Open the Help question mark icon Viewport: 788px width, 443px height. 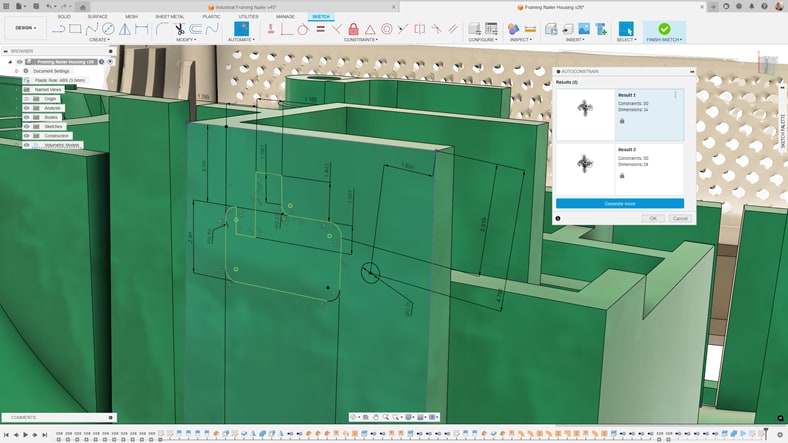point(764,7)
